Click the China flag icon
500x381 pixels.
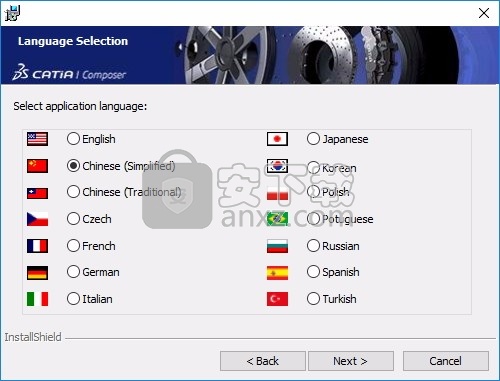pos(37,166)
